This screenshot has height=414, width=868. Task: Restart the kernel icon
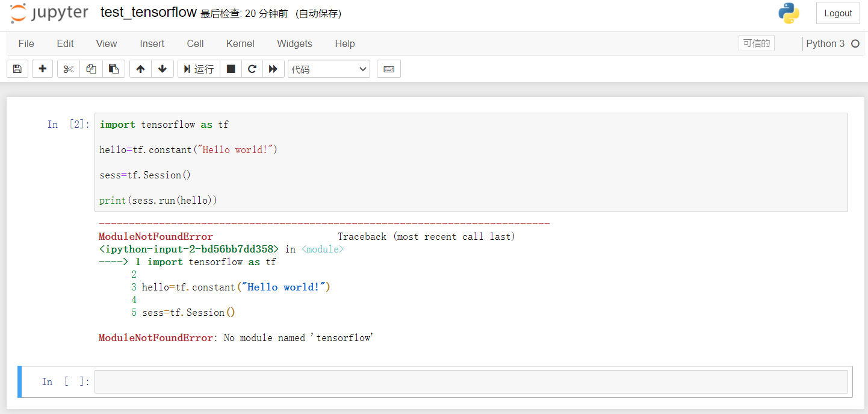252,69
